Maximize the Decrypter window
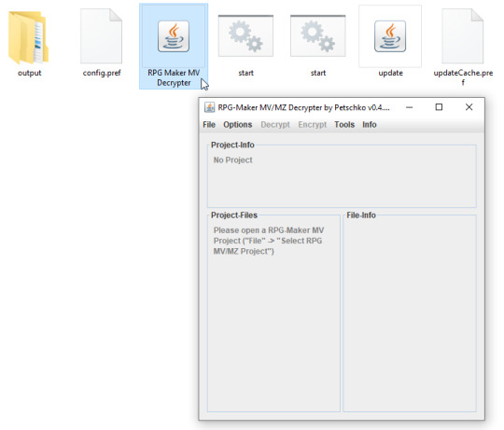Viewport: 504px width, 430px height. 439,107
